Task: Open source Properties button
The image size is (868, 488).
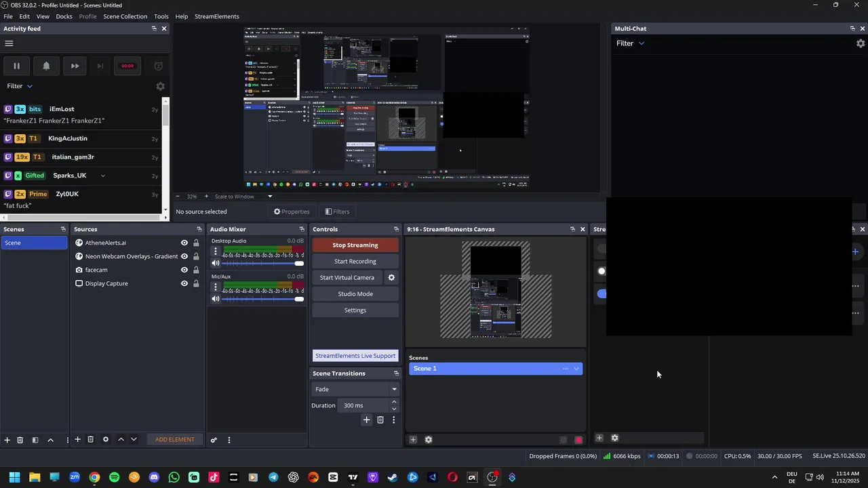Action: click(292, 211)
